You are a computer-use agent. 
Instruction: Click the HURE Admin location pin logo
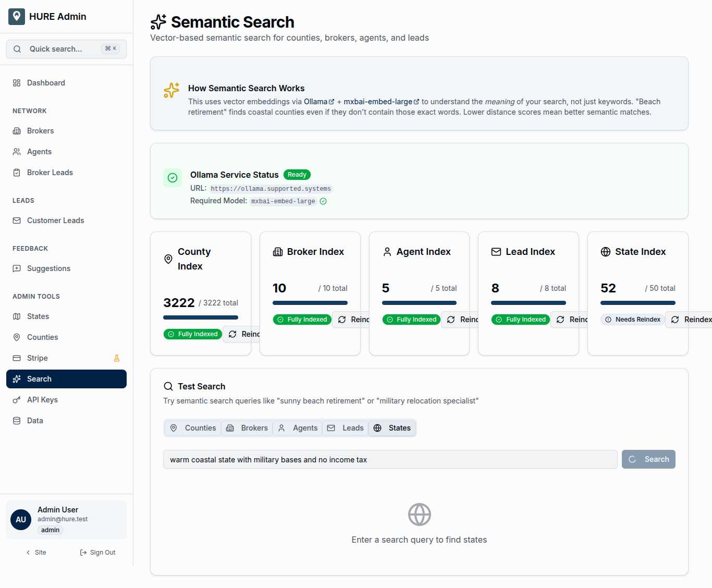pos(16,16)
